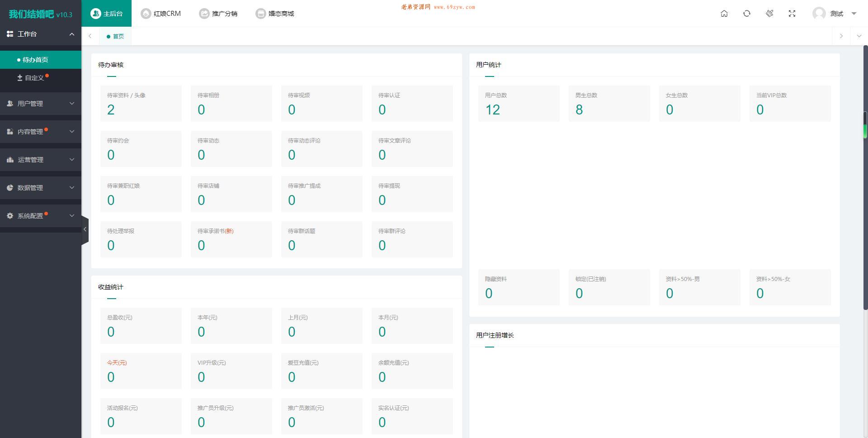Viewport: 868px width, 438px height.
Task: Click the 系统配置 gear icon
Action: pyautogui.click(x=10, y=216)
